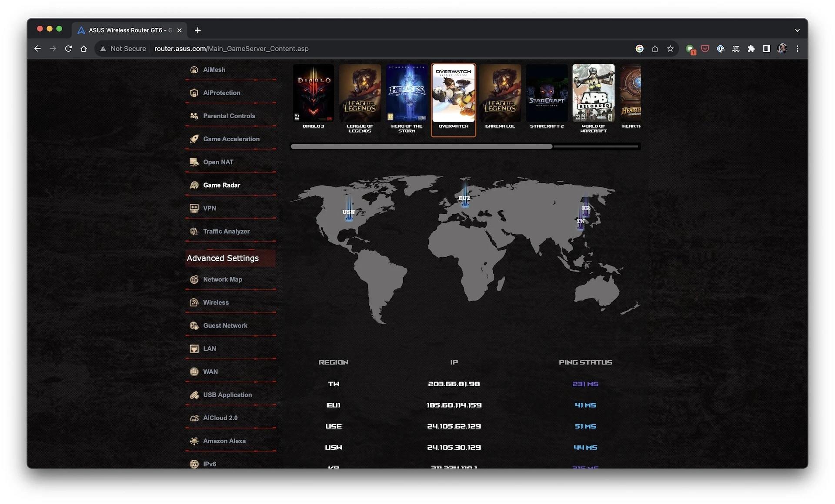Click the VPN monitor icon
835x504 pixels.
[194, 208]
